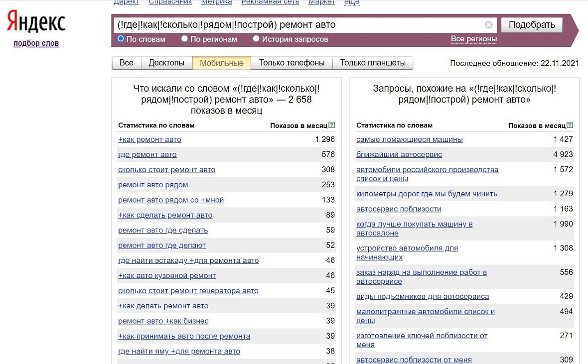Click into the keyword search field
This screenshot has width=588, height=364.
[299, 25]
